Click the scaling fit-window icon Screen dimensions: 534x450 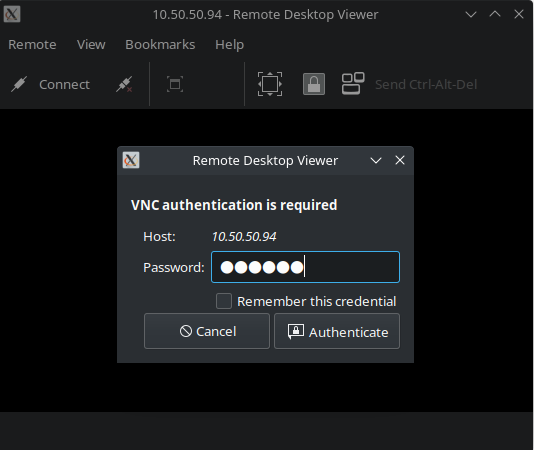coord(270,84)
